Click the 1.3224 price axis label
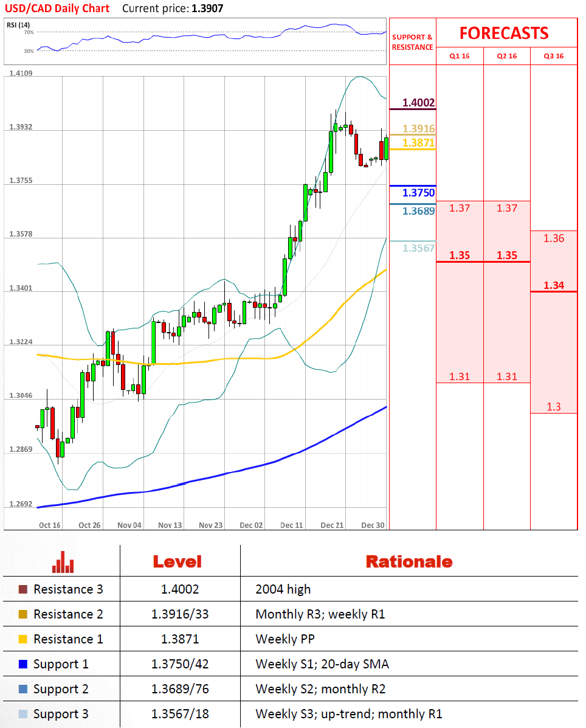The width and height of the screenshot is (586, 728). 21,342
